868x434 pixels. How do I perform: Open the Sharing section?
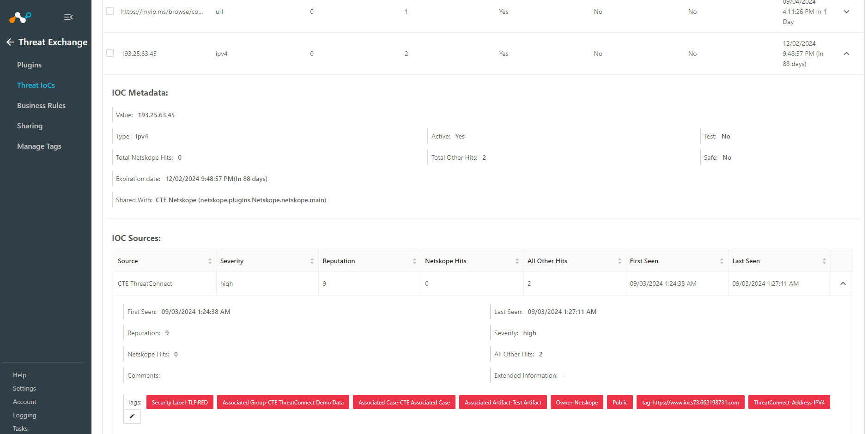(x=30, y=126)
